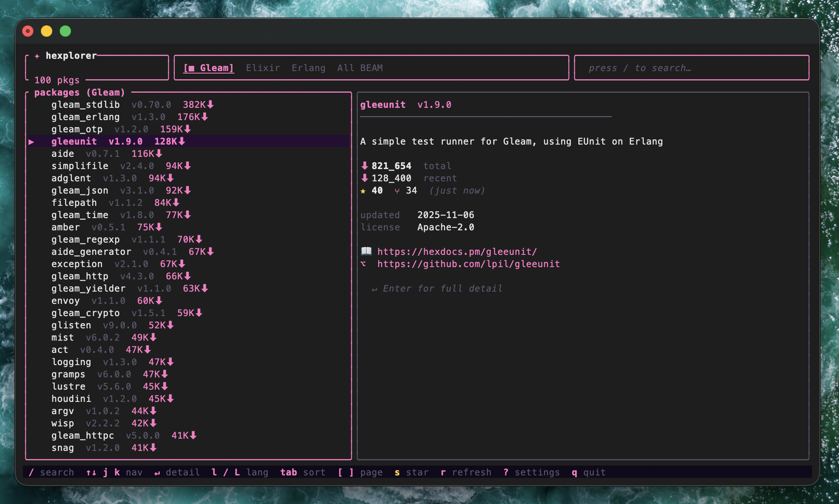Image resolution: width=839 pixels, height=504 pixels.
Task: Select the gleam_json package row
Action: click(x=189, y=190)
